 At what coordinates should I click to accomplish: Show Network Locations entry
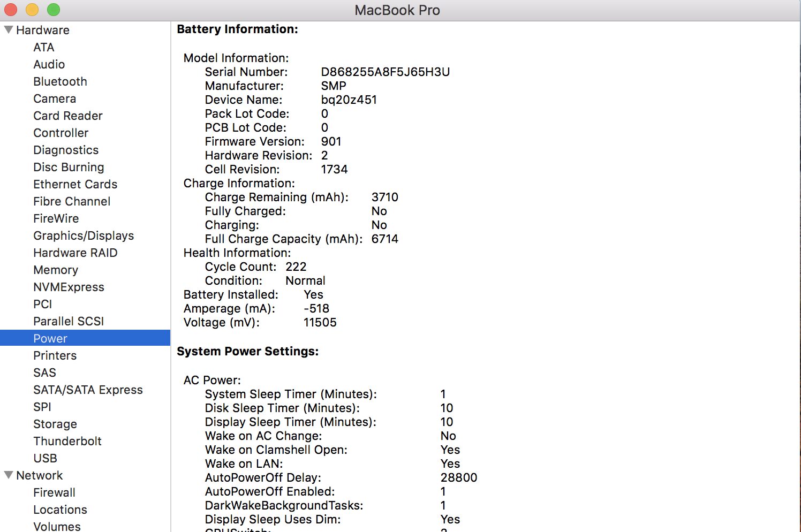(x=60, y=510)
